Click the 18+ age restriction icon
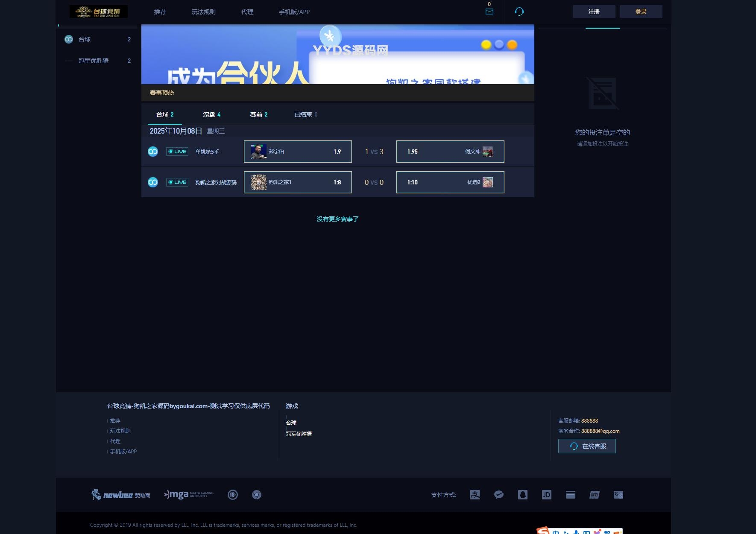The image size is (756, 534). (233, 495)
